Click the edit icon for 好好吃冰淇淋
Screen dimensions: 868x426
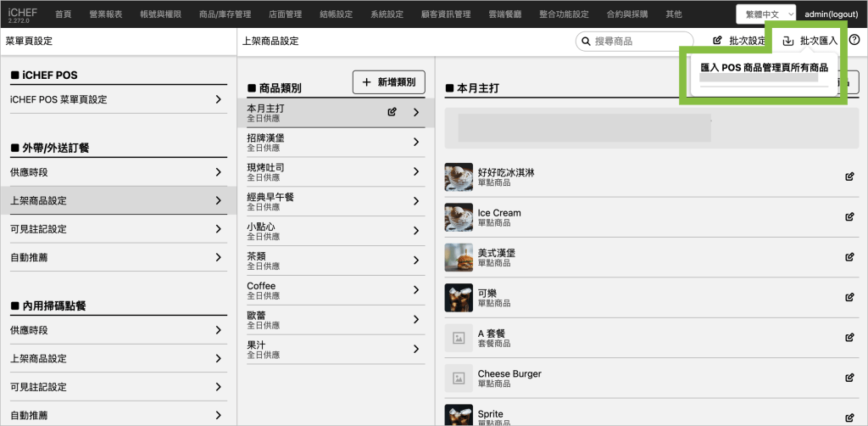[x=849, y=177]
